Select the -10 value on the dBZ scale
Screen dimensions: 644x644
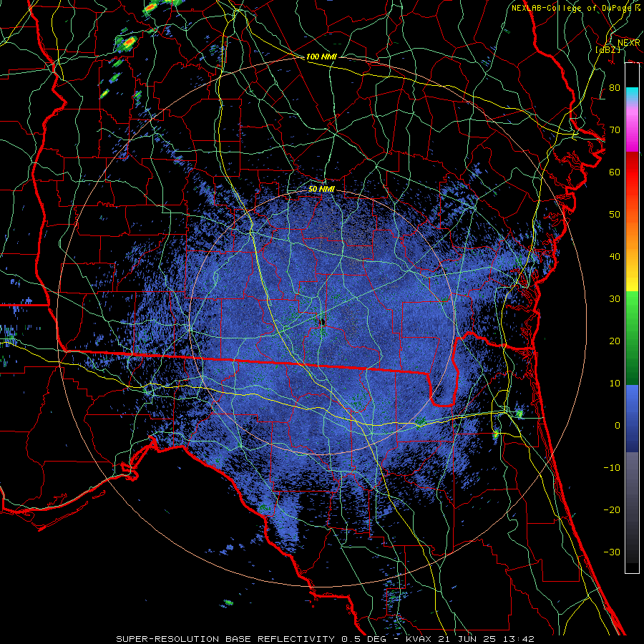pyautogui.click(x=612, y=468)
